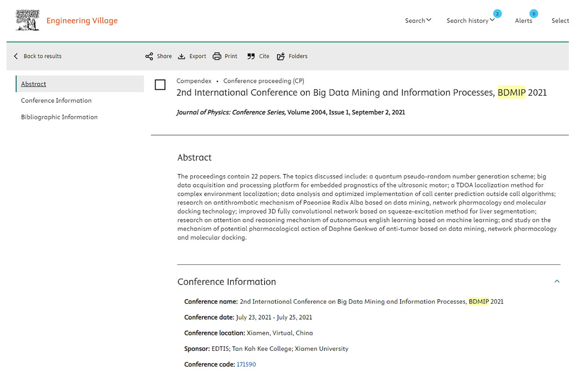Click the Search history count badge
The height and width of the screenshot is (371, 588).
(x=497, y=14)
